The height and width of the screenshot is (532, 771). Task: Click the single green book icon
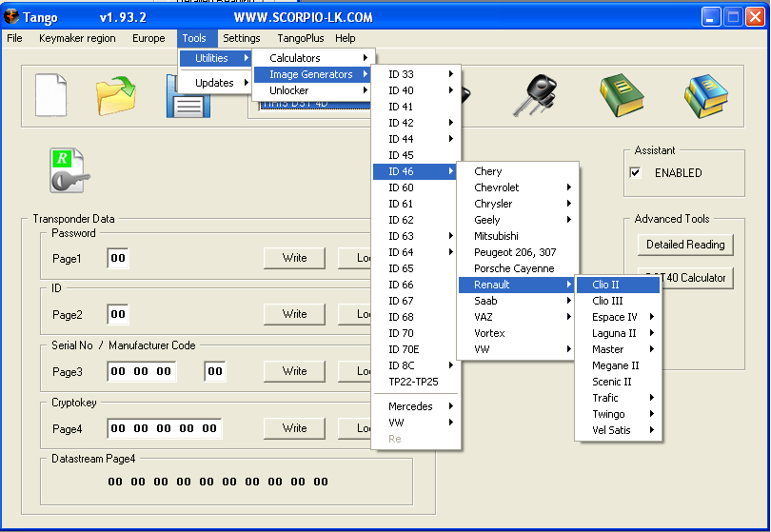coord(622,95)
